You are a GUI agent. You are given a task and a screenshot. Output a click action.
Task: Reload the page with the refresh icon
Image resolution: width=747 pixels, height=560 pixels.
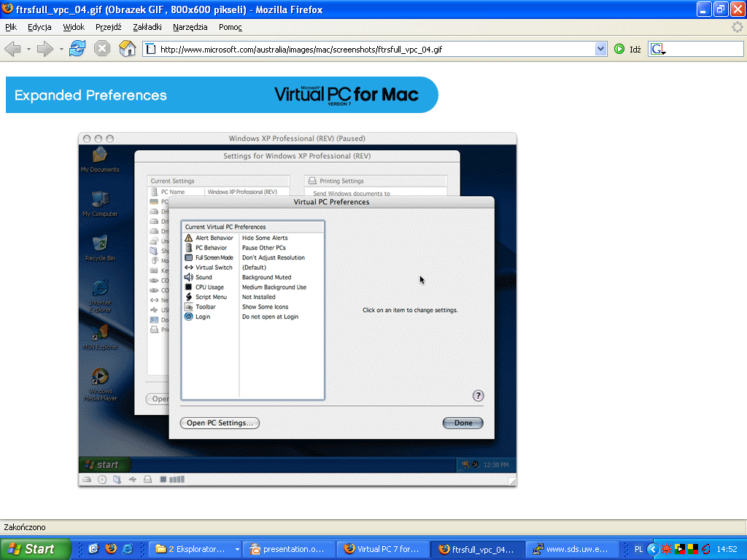tap(77, 48)
